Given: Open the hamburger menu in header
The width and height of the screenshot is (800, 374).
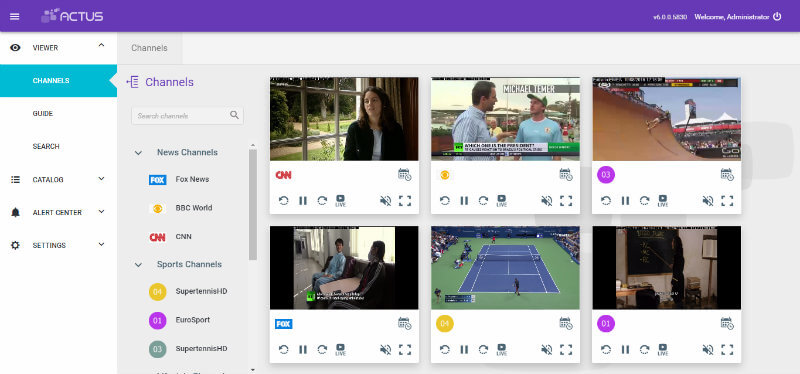Looking at the screenshot, I should pyautogui.click(x=15, y=16).
